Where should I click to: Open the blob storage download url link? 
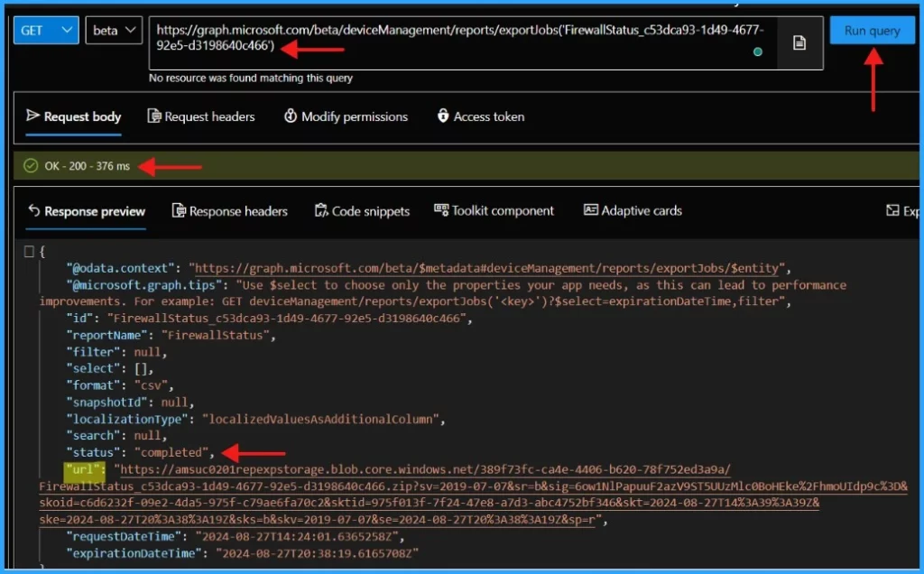tap(473, 495)
